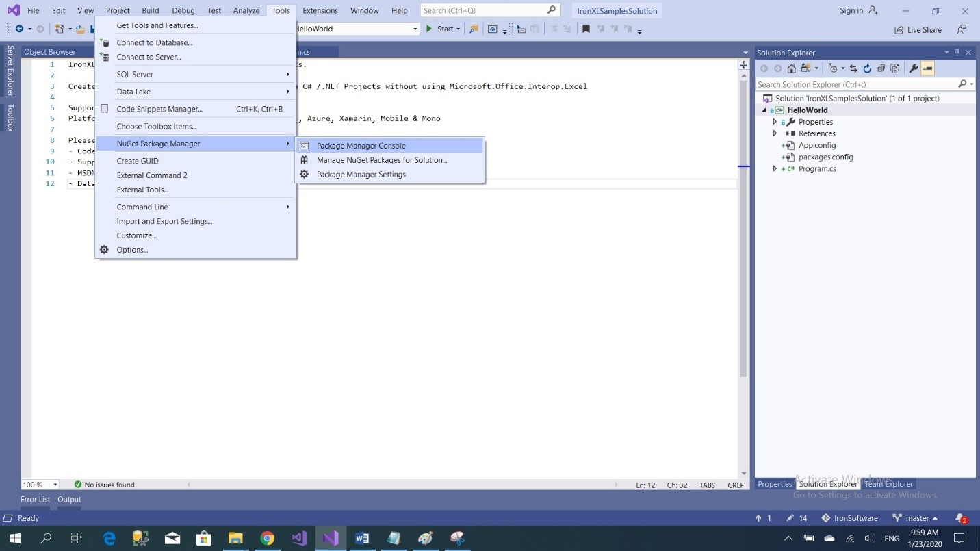The width and height of the screenshot is (980, 551).
Task: Open Properties wrench icon in Solution Explorer toolbar
Action: pos(913,68)
